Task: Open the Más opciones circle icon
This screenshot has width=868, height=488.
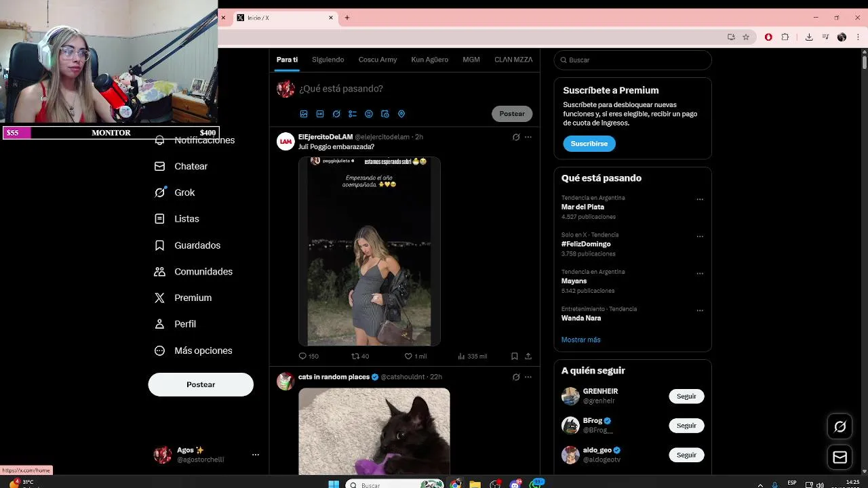Action: [x=159, y=350]
